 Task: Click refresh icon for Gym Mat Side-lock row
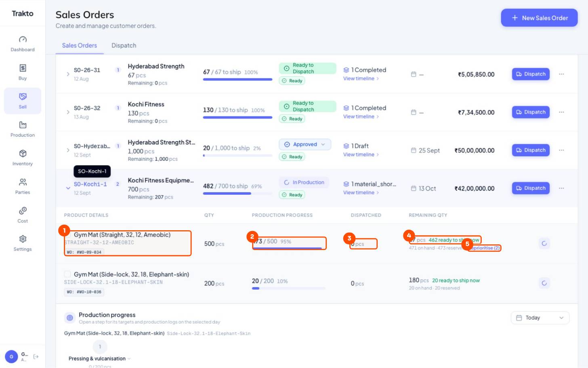[544, 283]
